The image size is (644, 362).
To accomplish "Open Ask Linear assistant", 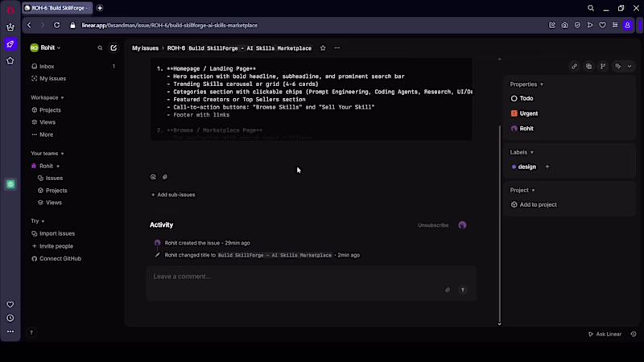I will pos(605,334).
